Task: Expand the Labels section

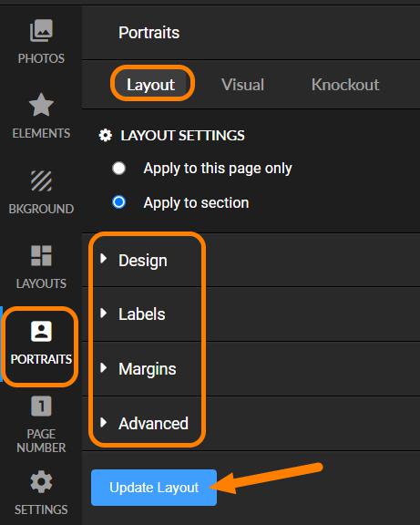Action: 251,314
